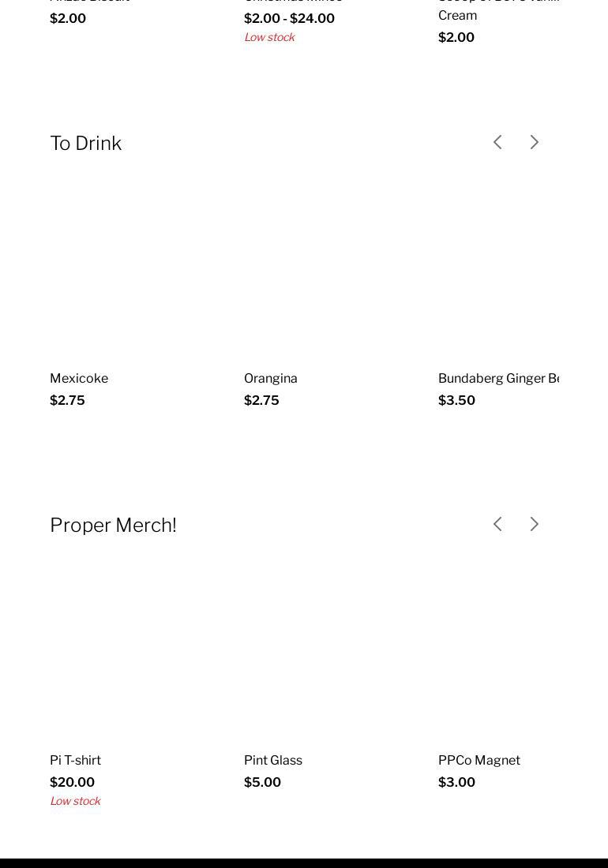Image resolution: width=608 pixels, height=868 pixels.
Task: Click the To Drink section heading
Action: pos(86,143)
